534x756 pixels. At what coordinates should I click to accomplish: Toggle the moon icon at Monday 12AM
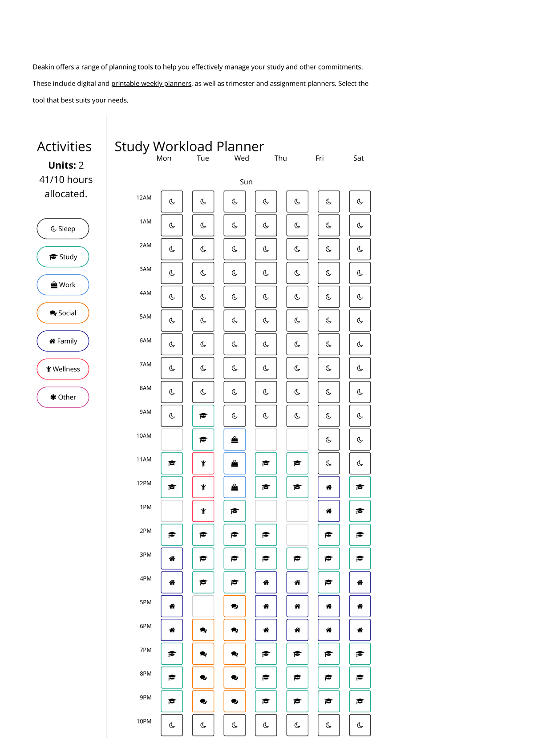(x=172, y=201)
